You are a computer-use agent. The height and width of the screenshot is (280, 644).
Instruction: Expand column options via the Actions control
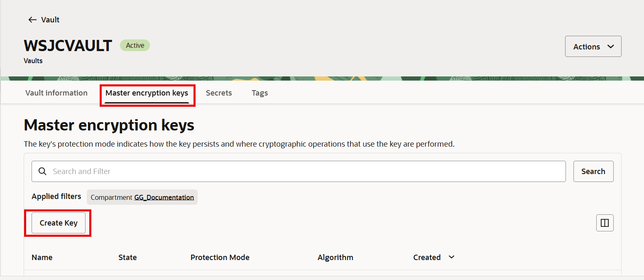coord(593,46)
